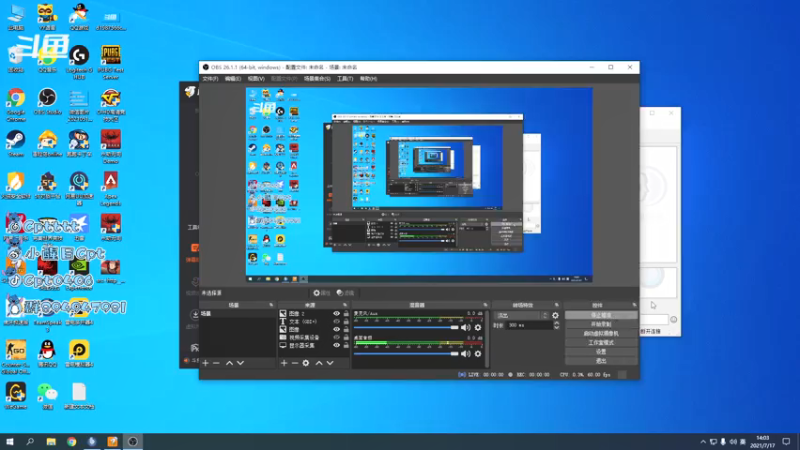Open the 文件(F) menu

click(x=210, y=79)
